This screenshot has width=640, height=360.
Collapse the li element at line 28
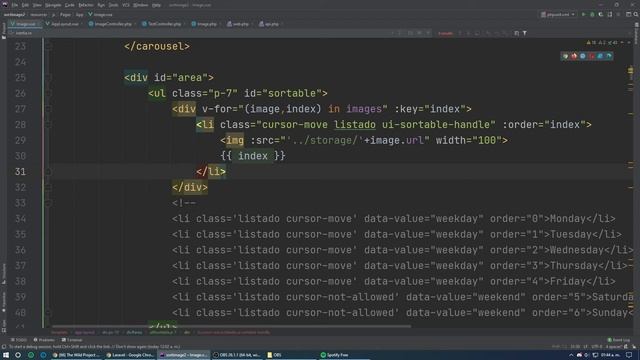click(x=48, y=124)
